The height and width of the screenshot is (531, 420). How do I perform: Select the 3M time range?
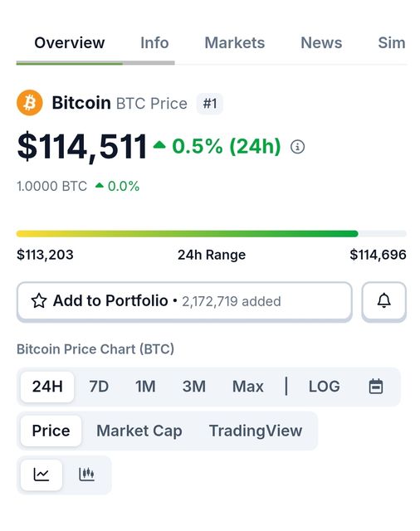click(194, 387)
